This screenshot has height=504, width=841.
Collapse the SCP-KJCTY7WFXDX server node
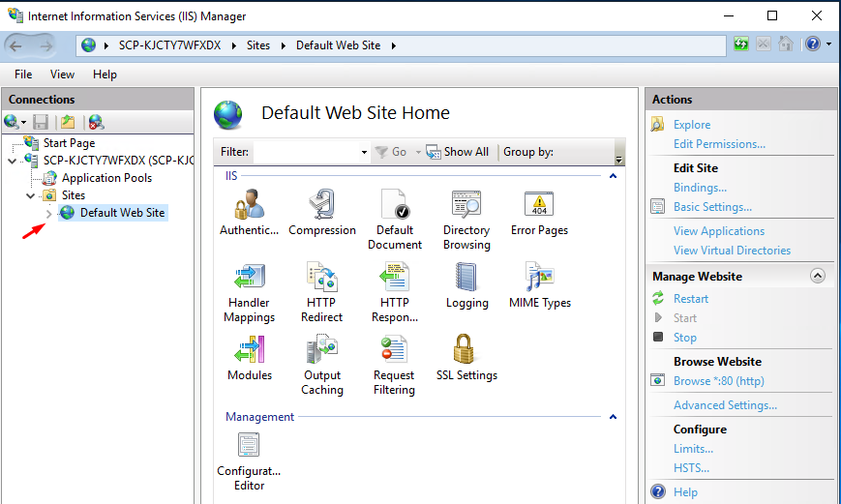12,161
